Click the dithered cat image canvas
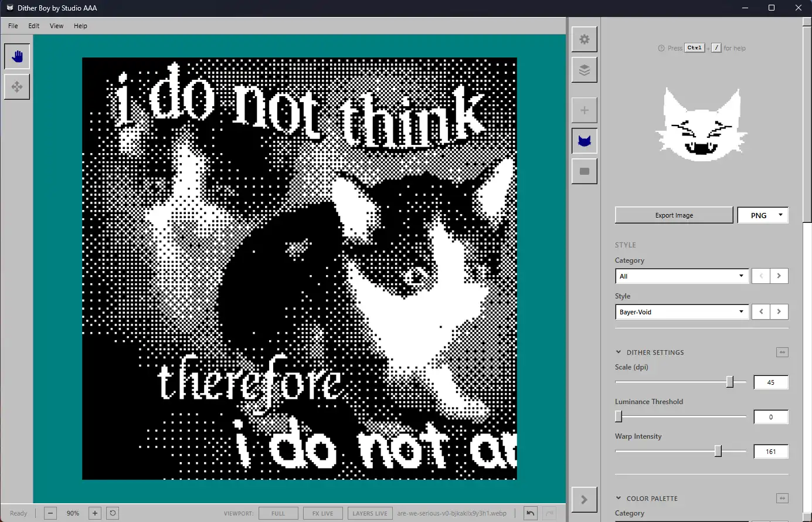 (300, 269)
